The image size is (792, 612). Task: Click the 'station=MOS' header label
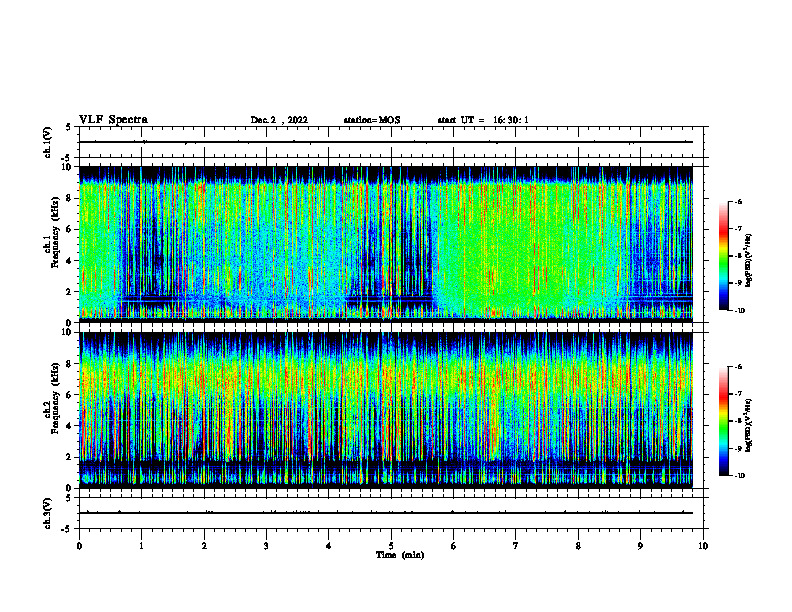click(x=372, y=120)
